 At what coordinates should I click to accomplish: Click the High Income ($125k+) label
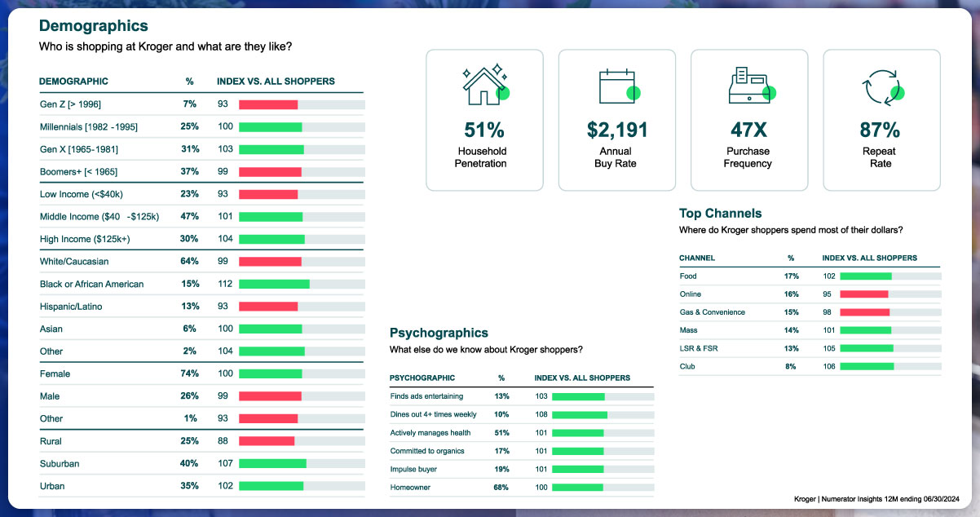point(85,239)
